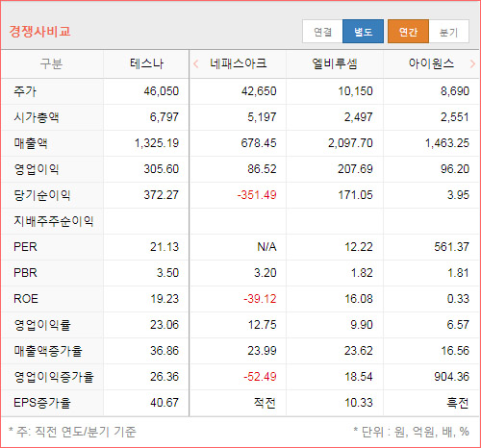Select the 지배주주순이익 row label
Viewport: 481px width, 448px height.
tap(54, 221)
